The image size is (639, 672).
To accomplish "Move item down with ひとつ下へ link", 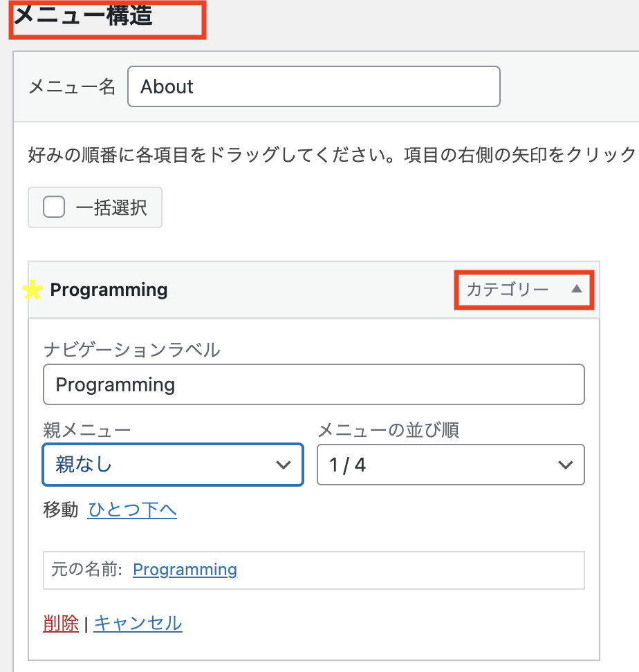I will coord(132,510).
